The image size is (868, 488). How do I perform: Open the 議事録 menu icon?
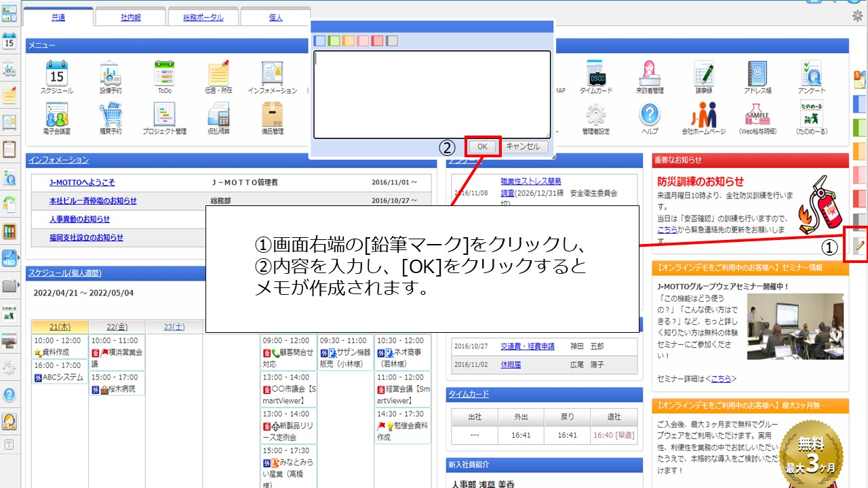point(704,73)
